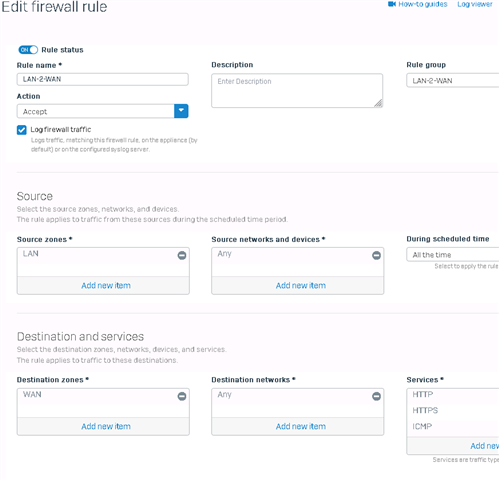Remove WAN from Destination zones

pos(182,396)
